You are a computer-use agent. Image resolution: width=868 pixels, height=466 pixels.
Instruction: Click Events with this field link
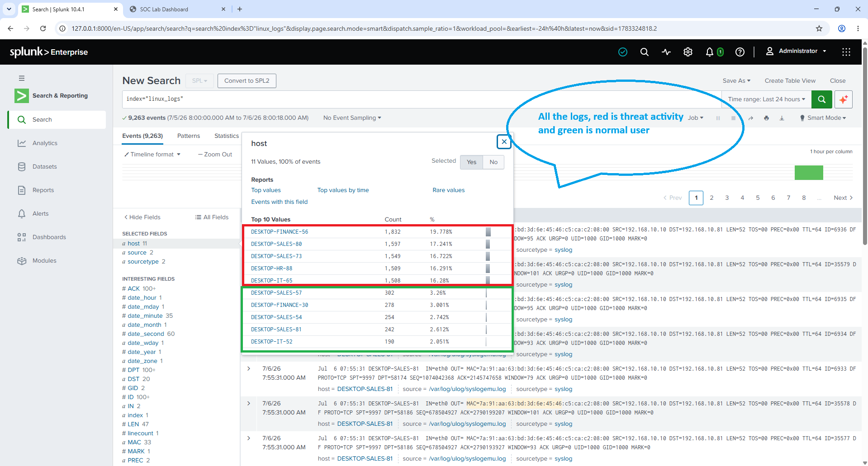coord(280,202)
